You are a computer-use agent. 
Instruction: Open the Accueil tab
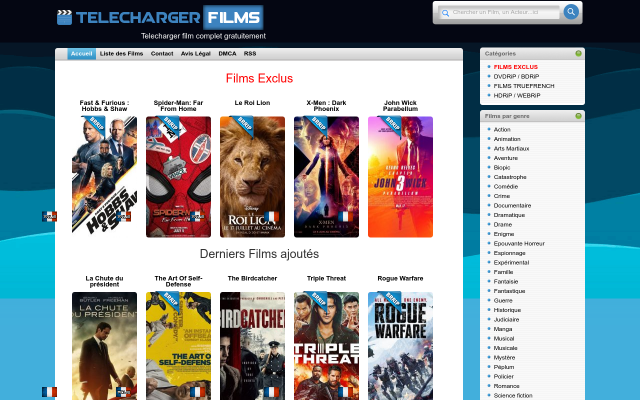pos(81,53)
